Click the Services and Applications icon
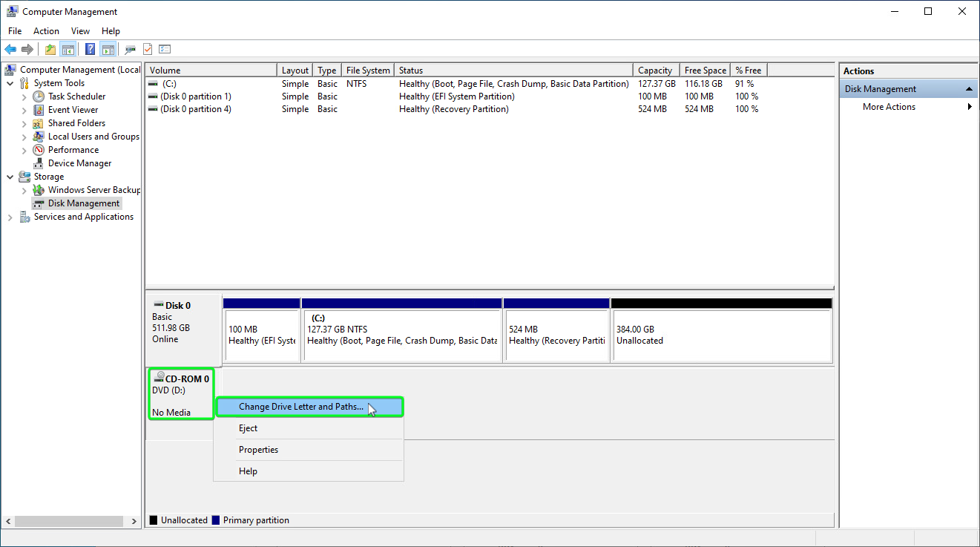Image resolution: width=980 pixels, height=547 pixels. pos(24,217)
